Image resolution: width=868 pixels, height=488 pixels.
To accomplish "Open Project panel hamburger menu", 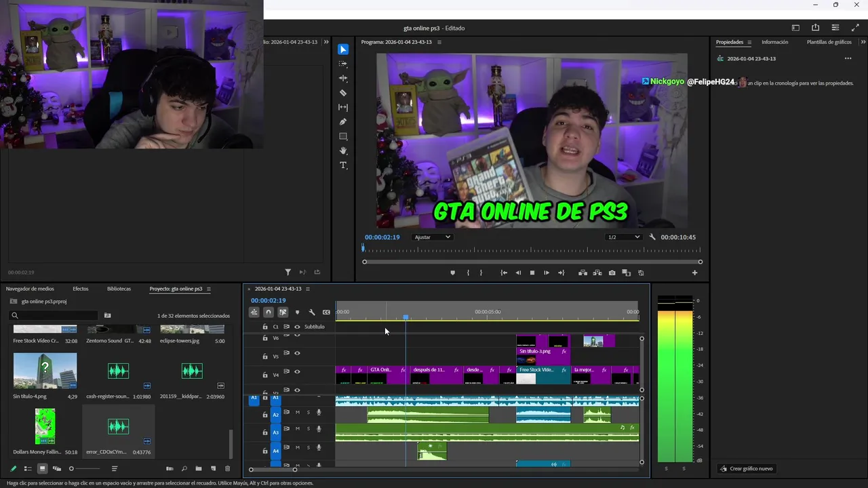I will 209,289.
